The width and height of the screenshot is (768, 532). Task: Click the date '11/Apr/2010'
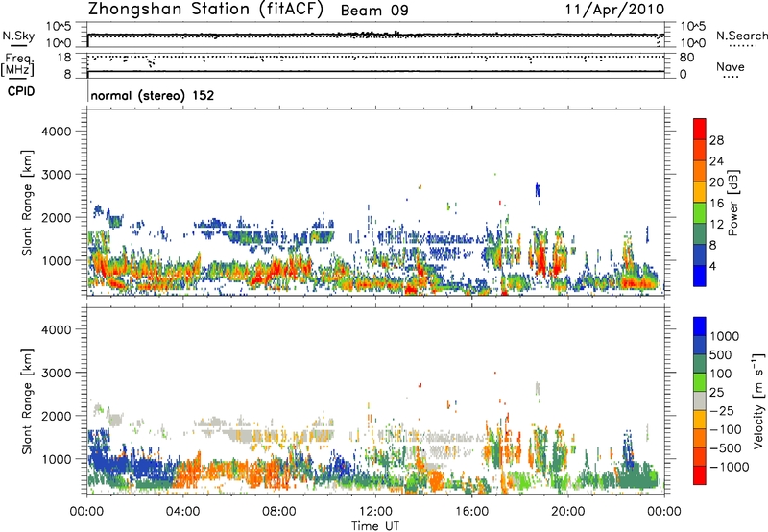tap(615, 10)
